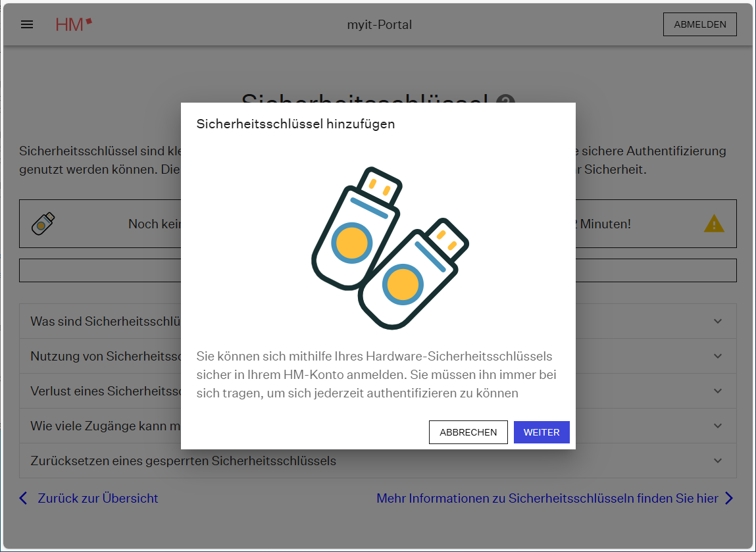Expand the 'Was sind Sicherheitsschlüssel' chevron

[x=718, y=321]
